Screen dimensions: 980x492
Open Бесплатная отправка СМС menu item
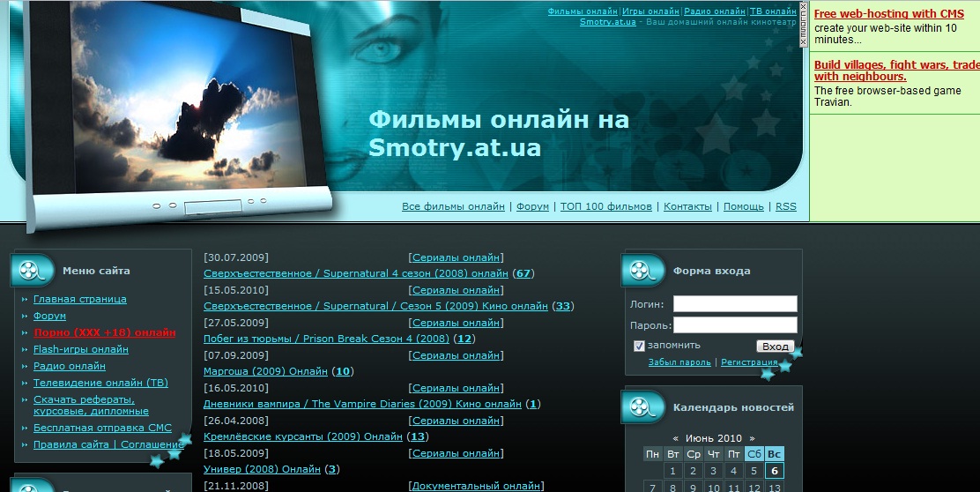[x=102, y=428]
